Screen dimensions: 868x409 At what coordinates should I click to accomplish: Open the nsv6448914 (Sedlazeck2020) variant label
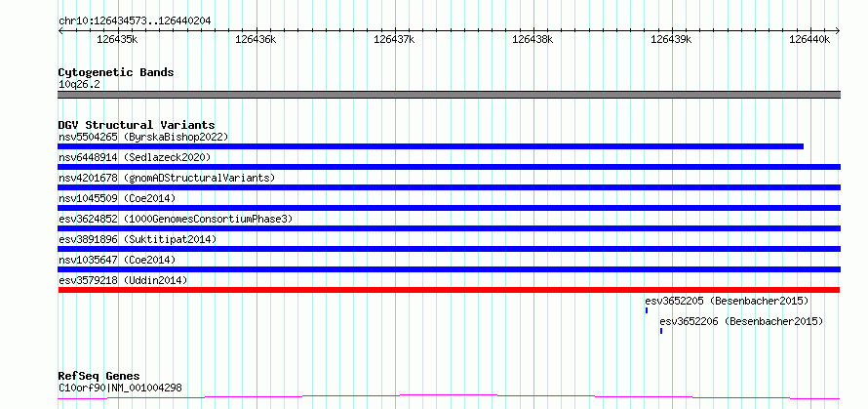(x=135, y=157)
